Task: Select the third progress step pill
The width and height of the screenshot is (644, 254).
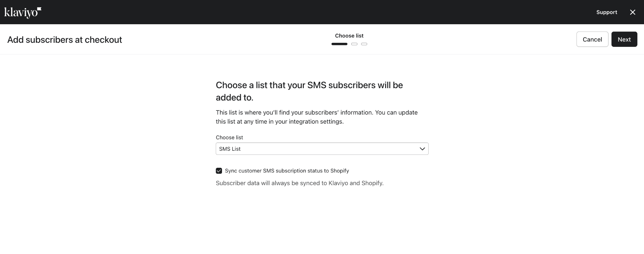Action: point(364,44)
